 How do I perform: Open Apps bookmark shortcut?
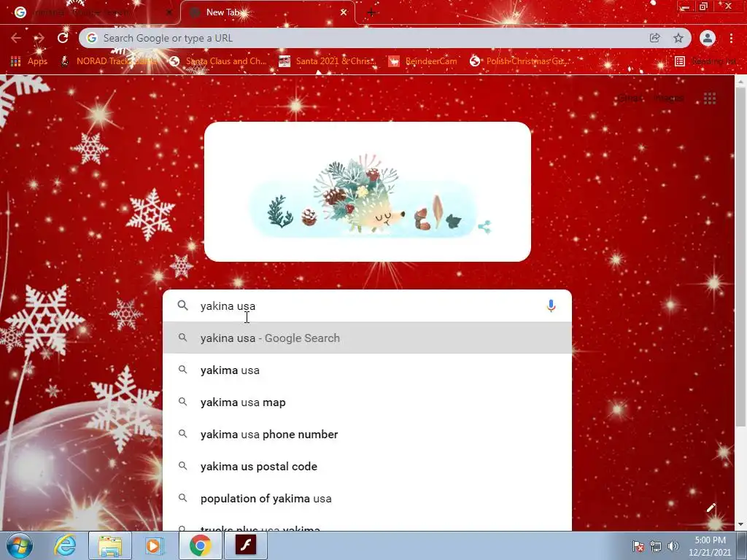(29, 61)
